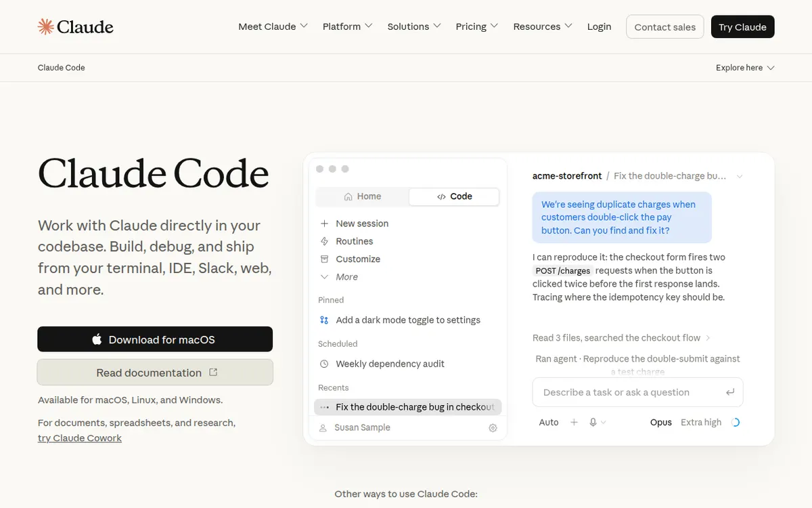The width and height of the screenshot is (812, 508).
Task: Click the Extra high effort setting
Action: [x=701, y=422]
